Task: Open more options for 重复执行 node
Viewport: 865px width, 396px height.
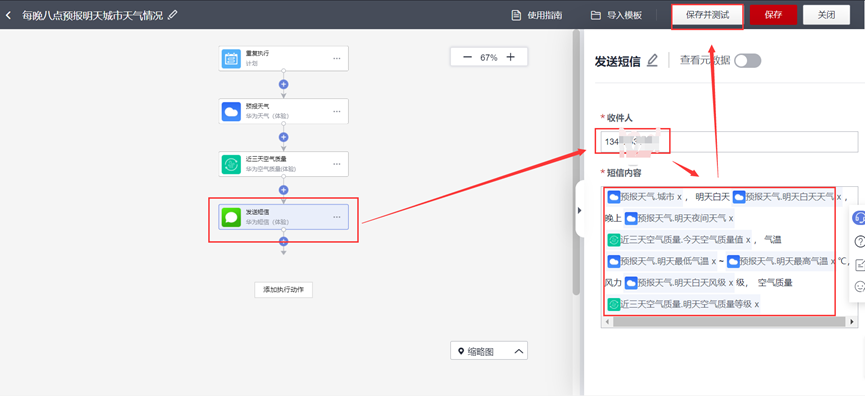Action: coord(337,58)
